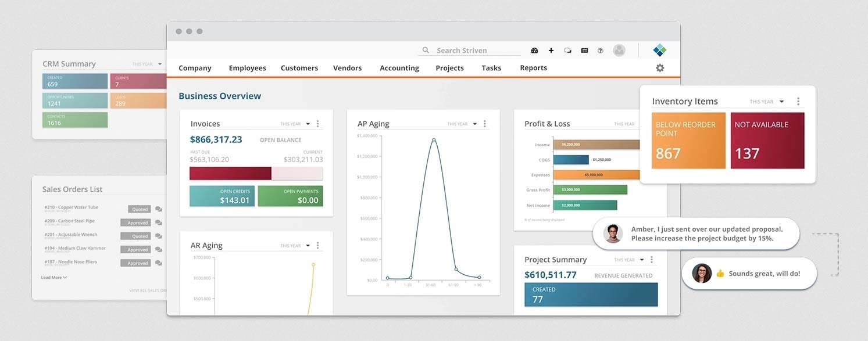Image resolution: width=868 pixels, height=341 pixels.
Task: Click the Net Income bar in Profit & Loss
Action: (585, 205)
